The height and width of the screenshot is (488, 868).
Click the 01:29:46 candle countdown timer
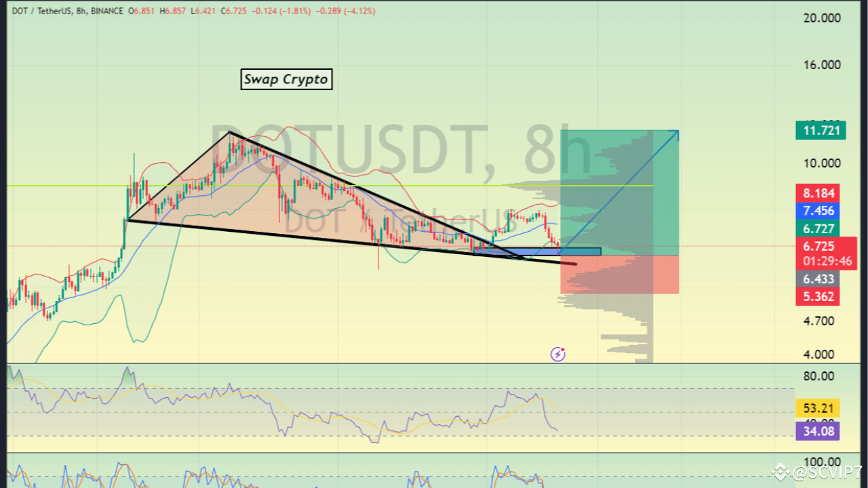coord(827,261)
